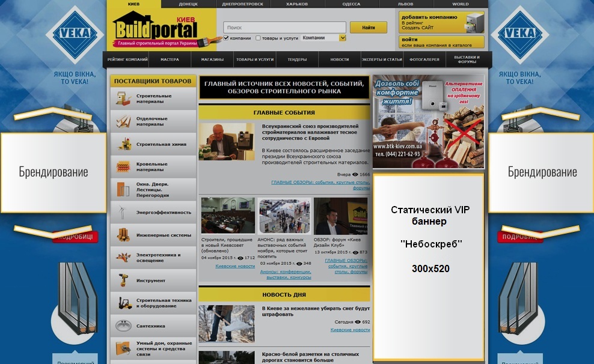Enable the товары и услуги checkbox
This screenshot has height=364, width=594.
(x=258, y=38)
